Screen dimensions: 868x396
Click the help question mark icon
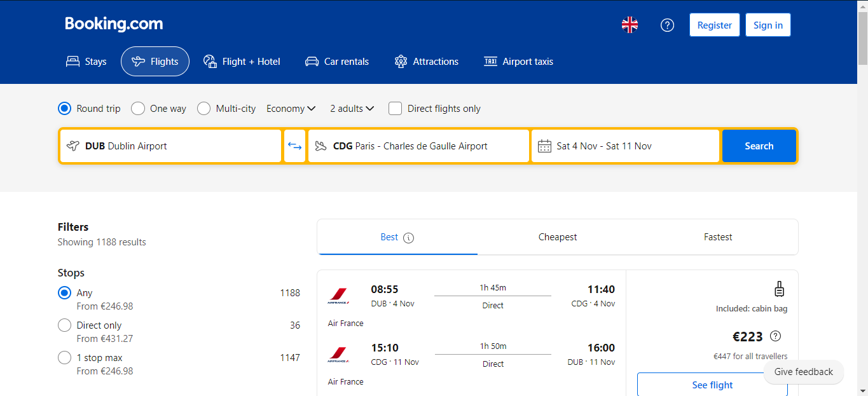tap(667, 25)
